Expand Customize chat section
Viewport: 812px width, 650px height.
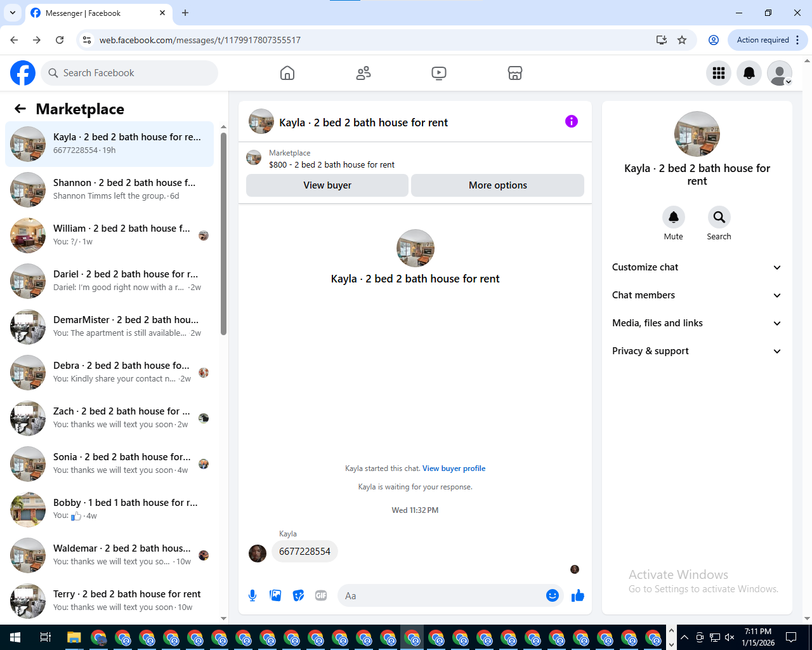(x=697, y=267)
